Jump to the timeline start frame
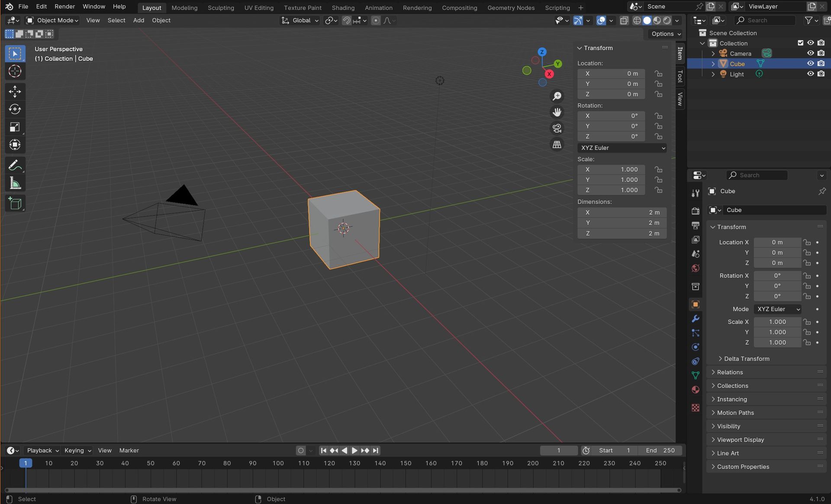The height and width of the screenshot is (504, 831). click(x=323, y=451)
